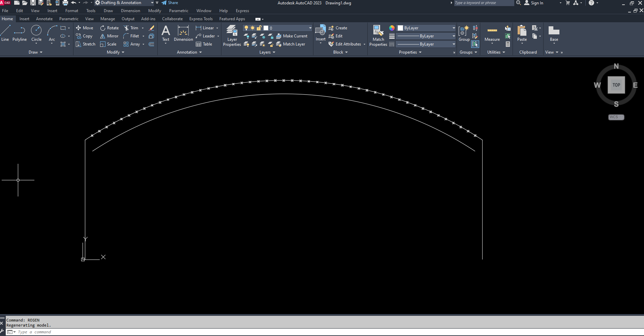This screenshot has width=644, height=336.
Task: Activate the Trim command
Action: point(131,28)
